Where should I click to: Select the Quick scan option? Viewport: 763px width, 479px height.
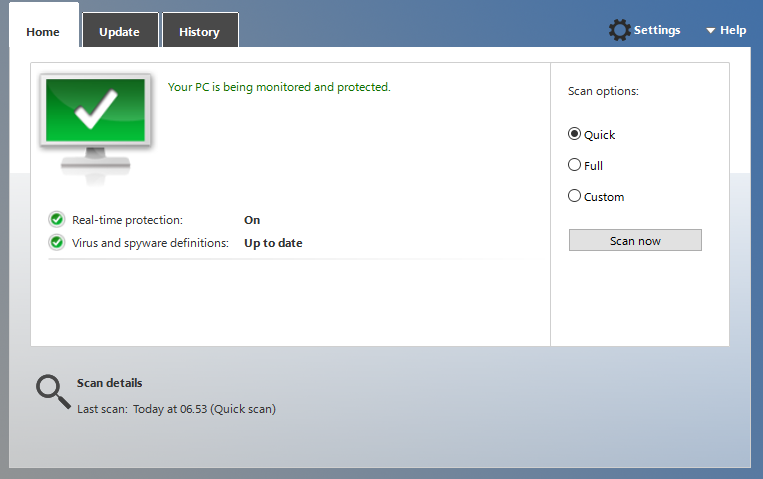[574, 134]
